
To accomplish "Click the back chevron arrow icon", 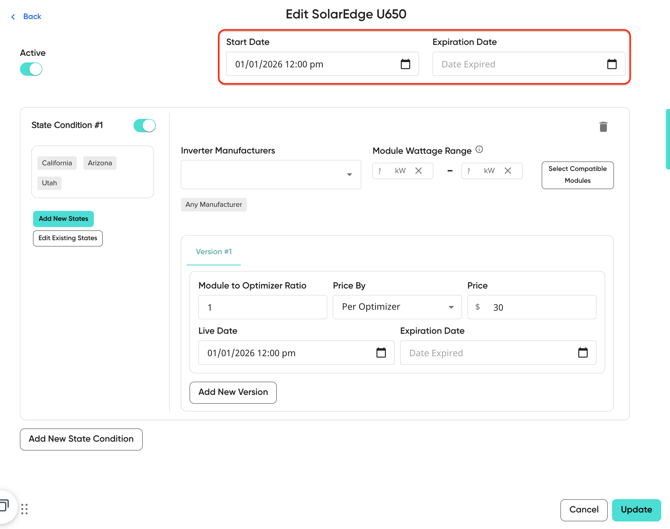I will [13, 17].
